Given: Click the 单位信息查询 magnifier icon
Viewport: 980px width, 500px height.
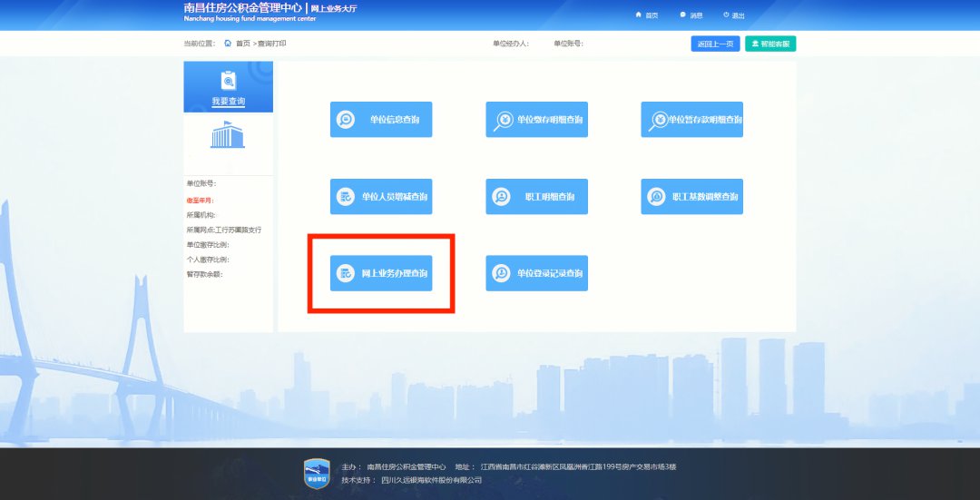Looking at the screenshot, I should (346, 120).
